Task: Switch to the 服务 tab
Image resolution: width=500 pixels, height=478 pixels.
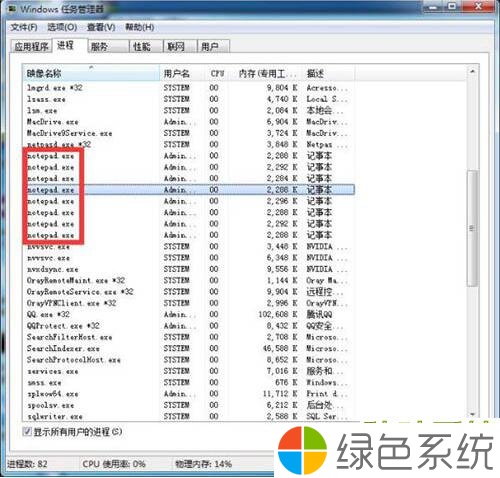Action: [x=108, y=46]
